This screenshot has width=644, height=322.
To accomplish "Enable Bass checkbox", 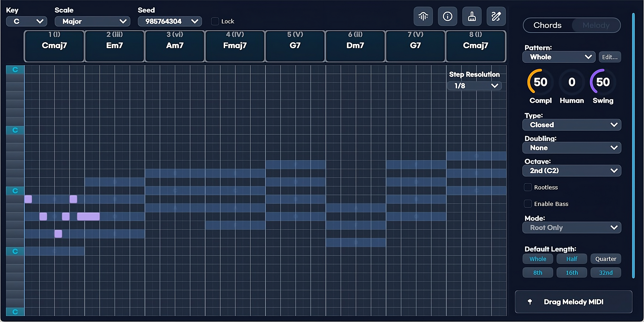I will coord(528,204).
